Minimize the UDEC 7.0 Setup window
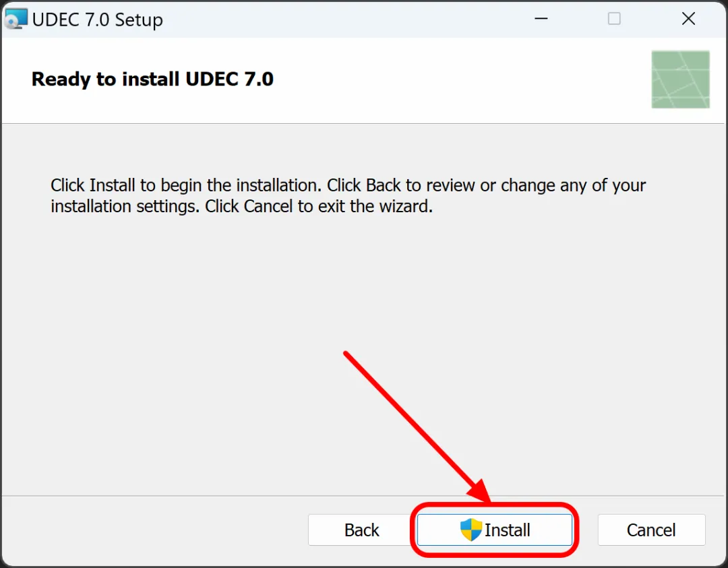This screenshot has width=728, height=568. pos(541,19)
